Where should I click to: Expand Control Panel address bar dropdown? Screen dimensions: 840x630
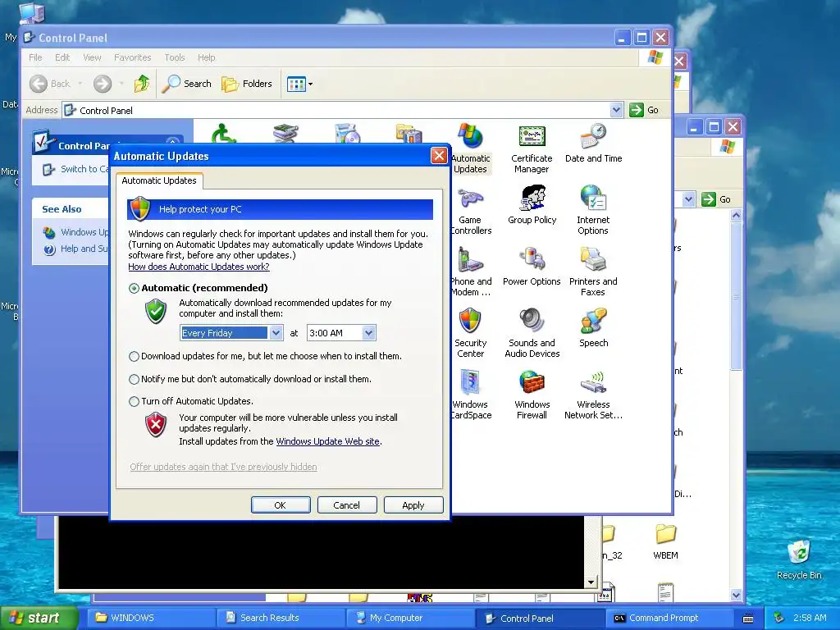616,110
